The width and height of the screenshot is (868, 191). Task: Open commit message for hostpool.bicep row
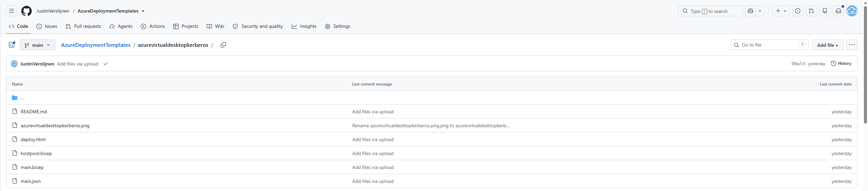click(x=373, y=153)
